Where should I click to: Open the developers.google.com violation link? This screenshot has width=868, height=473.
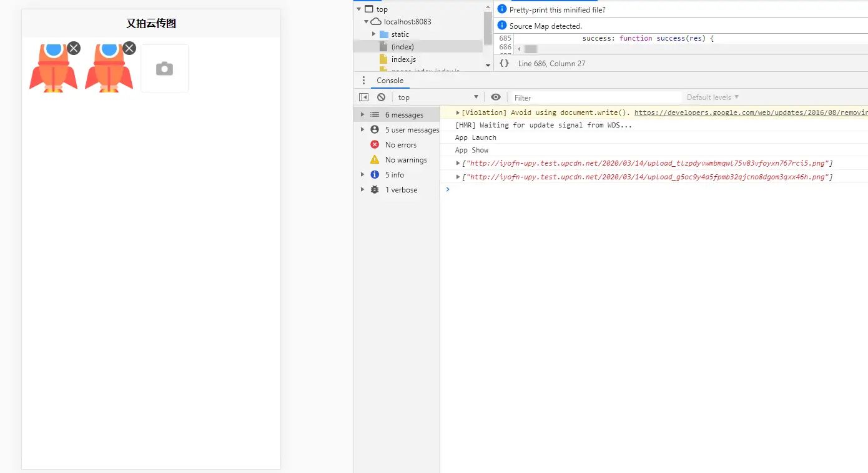[x=751, y=113]
